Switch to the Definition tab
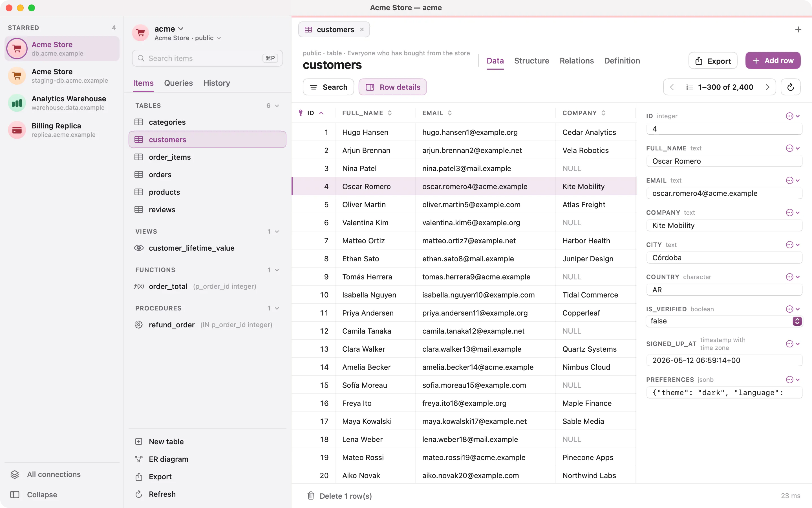This screenshot has height=508, width=812. tap(622, 61)
